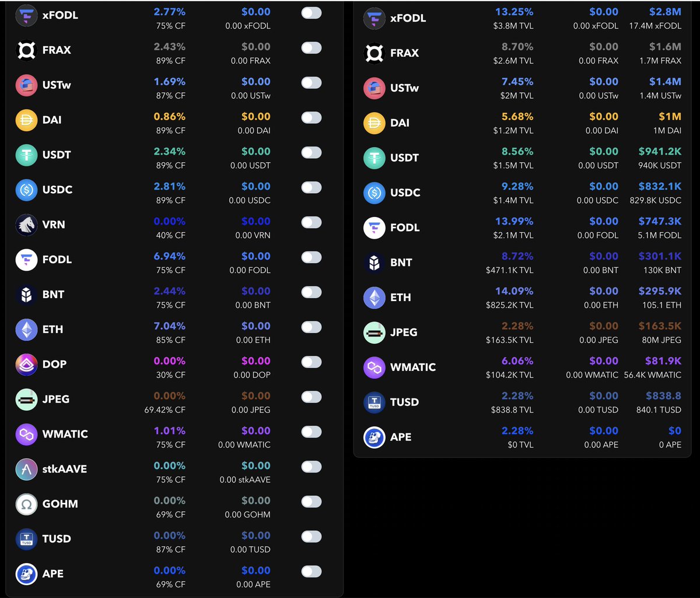Click the 13.99% FODL rate in right panel
700x598 pixels.
(514, 221)
